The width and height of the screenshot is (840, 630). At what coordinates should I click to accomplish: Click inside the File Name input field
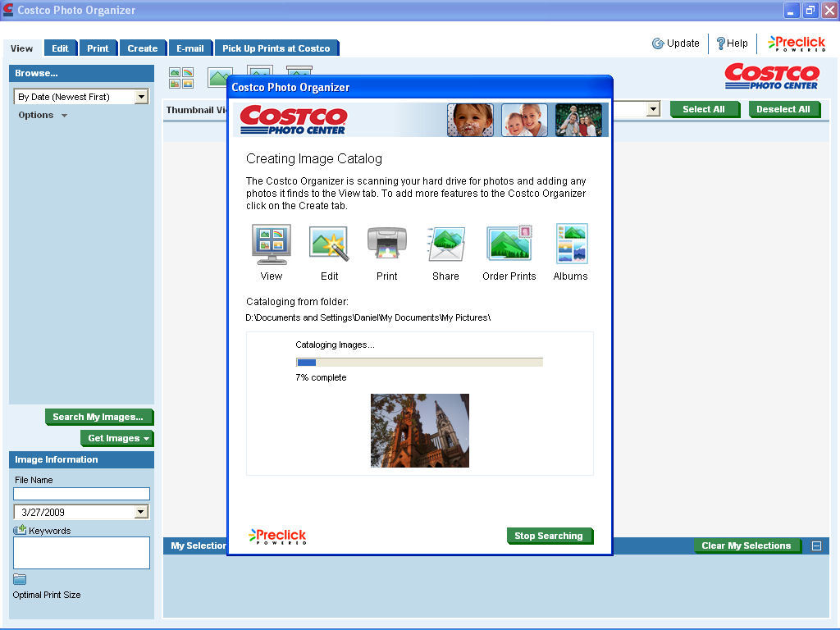coord(80,493)
